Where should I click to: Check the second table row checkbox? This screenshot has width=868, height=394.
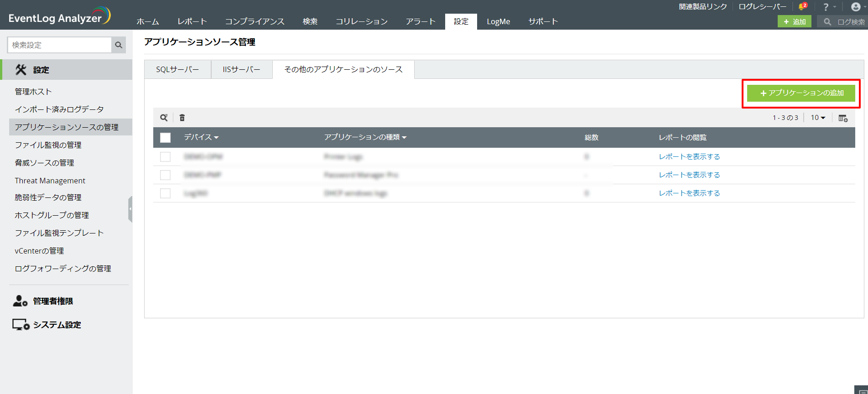pos(166,175)
